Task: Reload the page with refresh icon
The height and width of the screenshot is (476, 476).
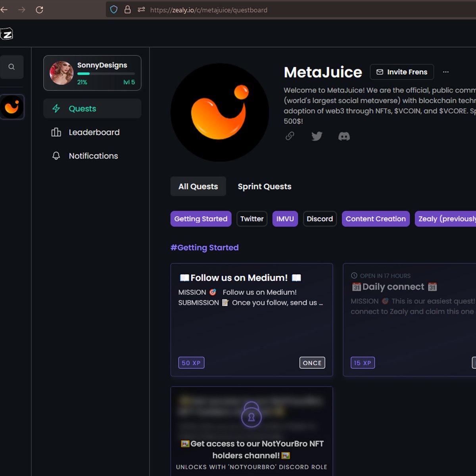Action: tap(39, 10)
